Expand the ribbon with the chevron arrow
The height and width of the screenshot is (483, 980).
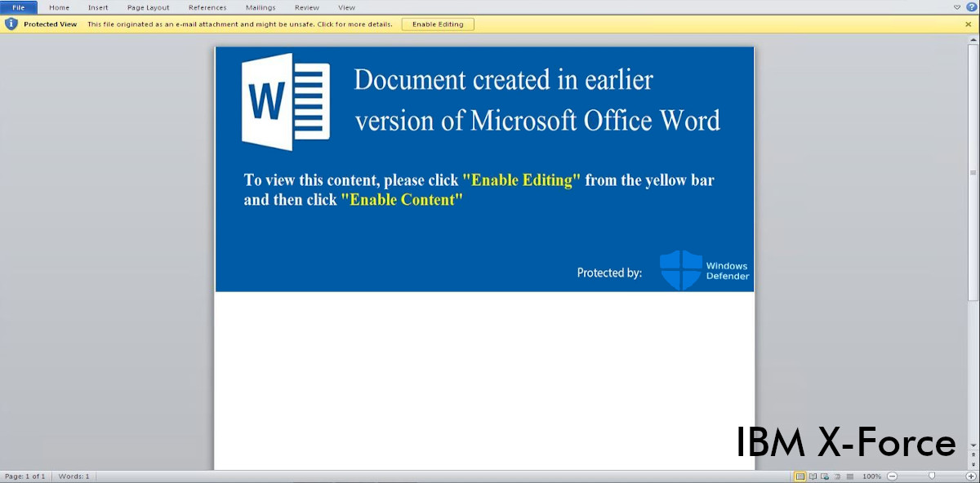pyautogui.click(x=957, y=7)
